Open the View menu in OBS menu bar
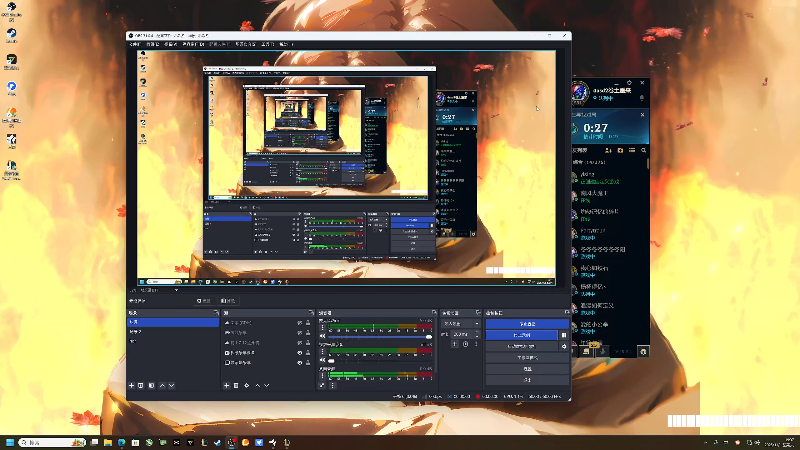800x450 pixels. click(x=170, y=44)
